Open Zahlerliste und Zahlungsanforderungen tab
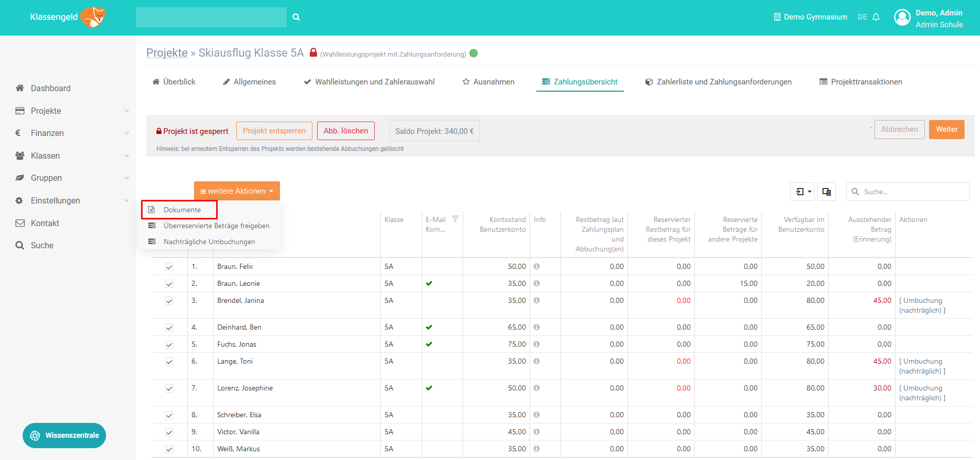The height and width of the screenshot is (460, 980). 719,82
